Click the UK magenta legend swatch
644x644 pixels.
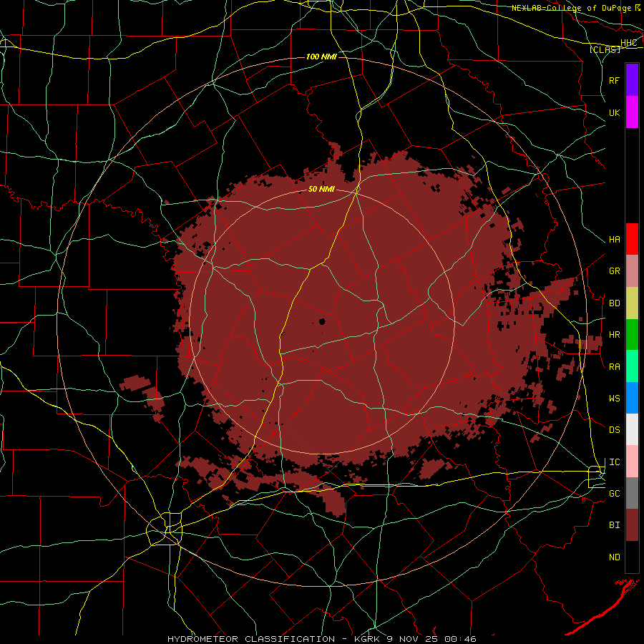632,112
